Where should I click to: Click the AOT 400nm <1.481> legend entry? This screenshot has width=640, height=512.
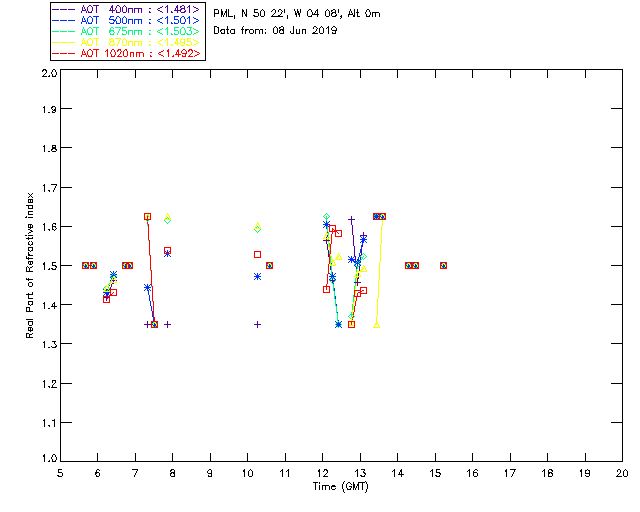[126, 9]
